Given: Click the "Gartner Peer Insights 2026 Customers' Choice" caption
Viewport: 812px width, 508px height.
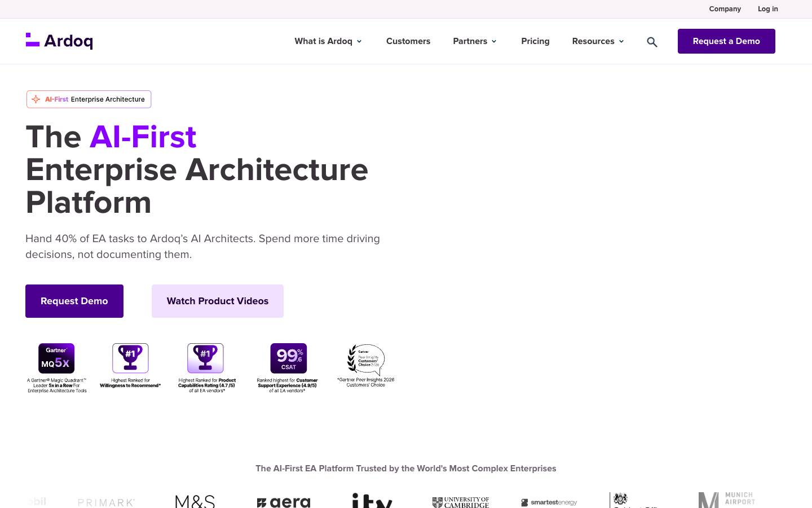Looking at the screenshot, I should tap(366, 382).
